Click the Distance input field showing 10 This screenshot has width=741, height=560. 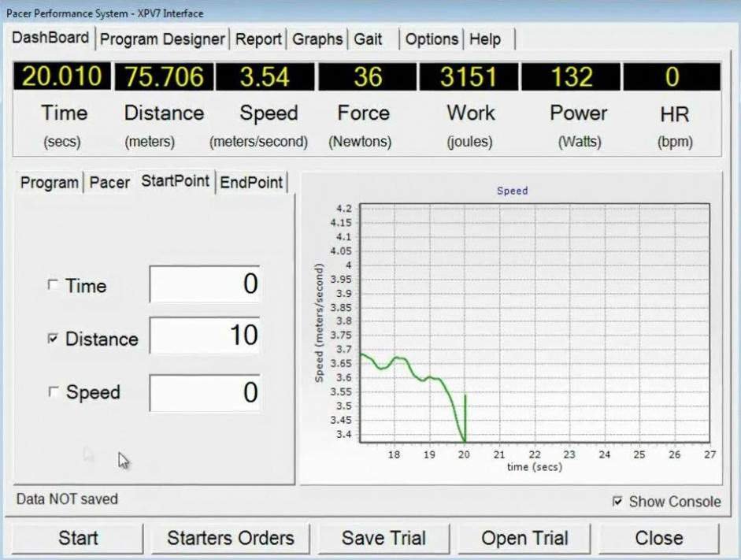205,335
